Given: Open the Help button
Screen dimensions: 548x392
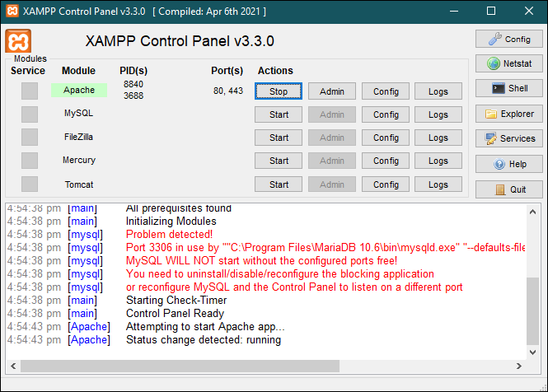Looking at the screenshot, I should (508, 164).
